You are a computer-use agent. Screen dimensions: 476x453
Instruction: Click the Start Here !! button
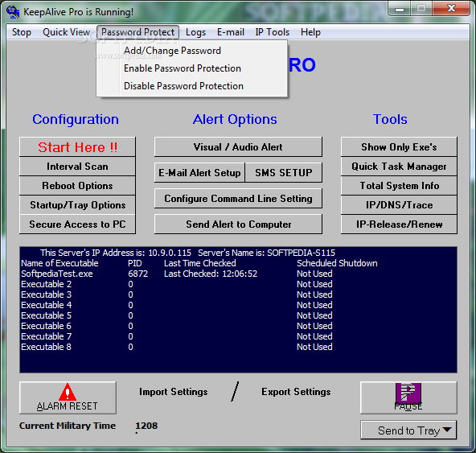[x=77, y=146]
